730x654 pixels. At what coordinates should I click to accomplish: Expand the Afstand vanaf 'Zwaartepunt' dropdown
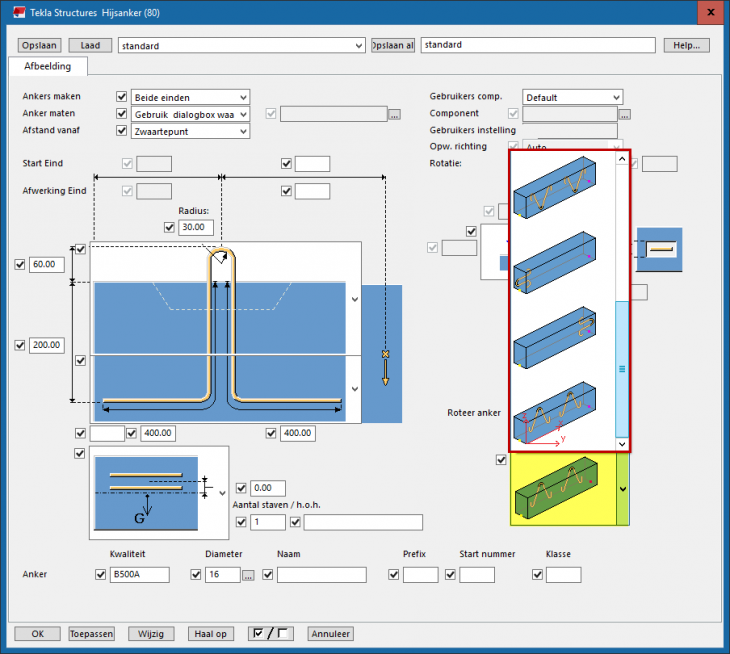[x=190, y=131]
